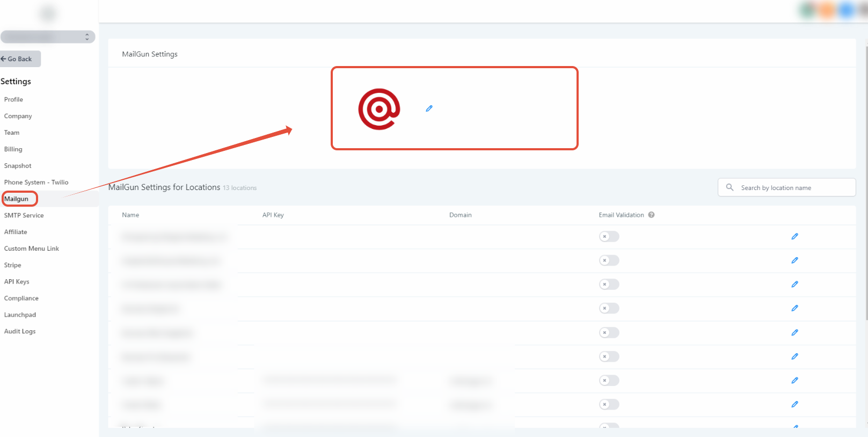Go to Company settings
868x437 pixels.
(x=18, y=116)
